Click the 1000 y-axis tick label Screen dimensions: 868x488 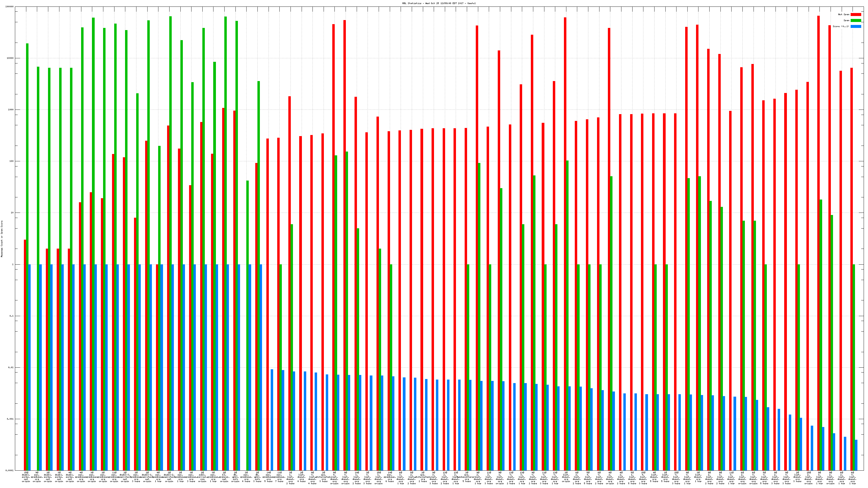(x=11, y=110)
